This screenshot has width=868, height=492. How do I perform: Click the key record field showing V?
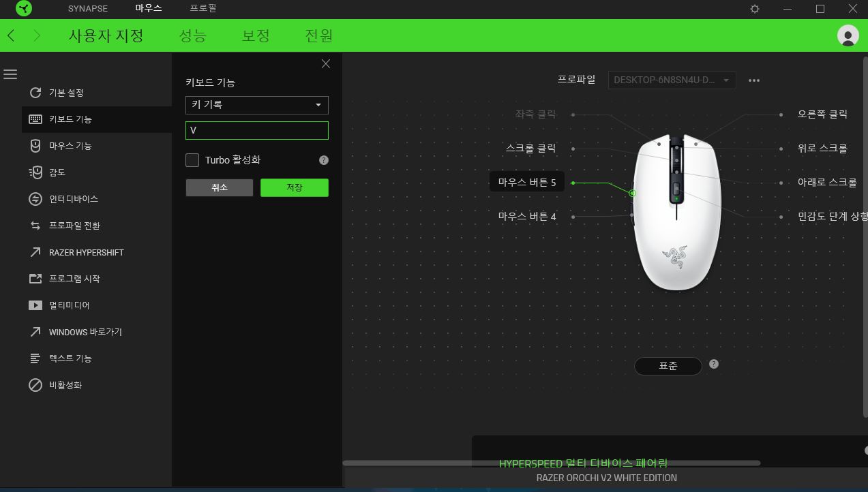coord(257,130)
